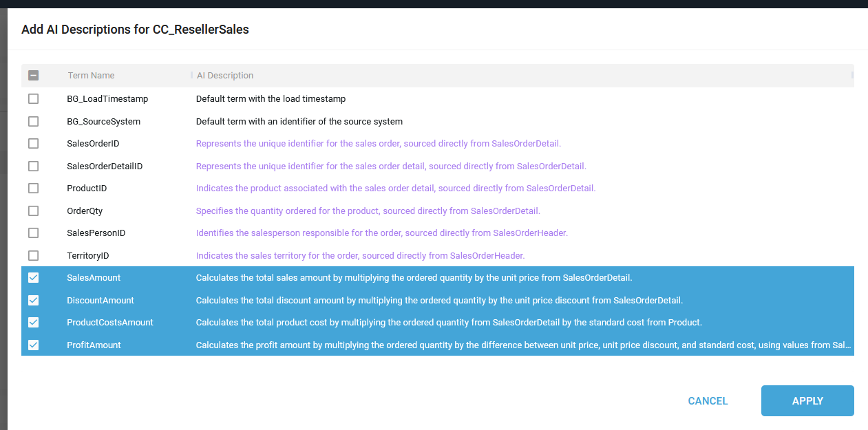This screenshot has width=868, height=430.
Task: Enable the TerritoryID checkbox
Action: point(33,256)
